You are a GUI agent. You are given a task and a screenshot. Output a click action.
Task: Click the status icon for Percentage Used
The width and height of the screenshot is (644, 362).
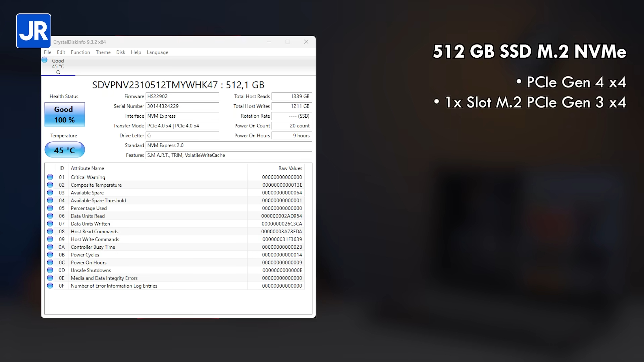click(50, 208)
